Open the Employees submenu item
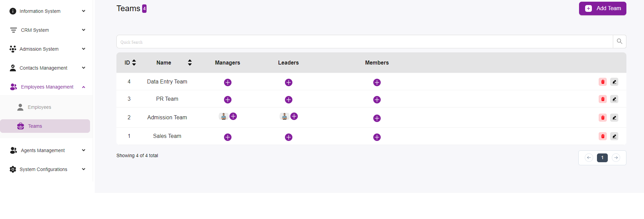644x219 pixels. pos(39,107)
